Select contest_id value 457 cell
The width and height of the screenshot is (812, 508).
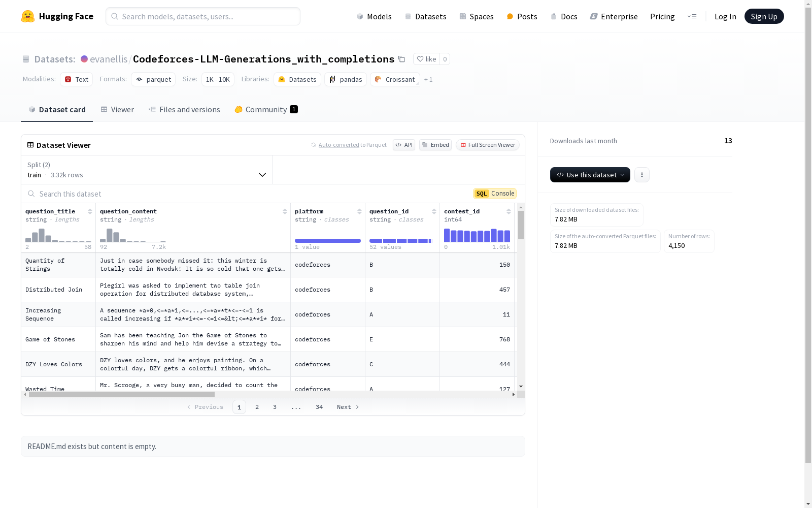pyautogui.click(x=477, y=290)
